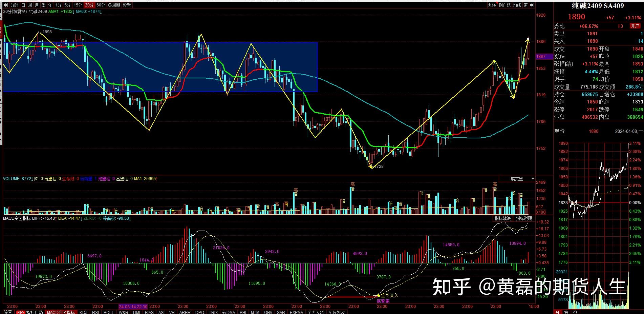Click the 指标说明 button
Screen dimensions: 644x314
click(x=524, y=218)
